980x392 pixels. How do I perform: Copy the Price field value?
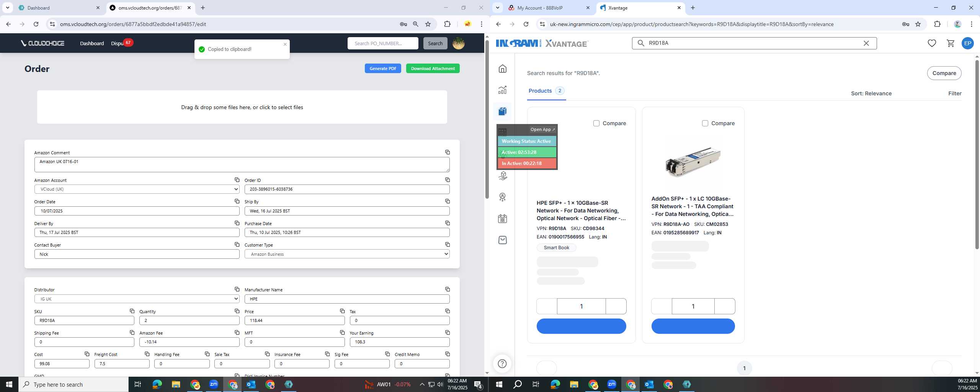342,311
